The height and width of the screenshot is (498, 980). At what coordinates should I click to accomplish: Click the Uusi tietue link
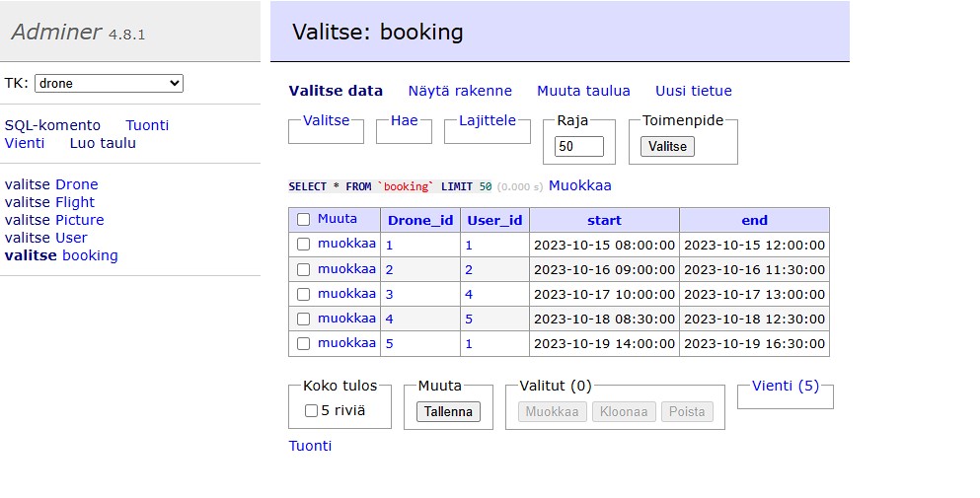(694, 91)
